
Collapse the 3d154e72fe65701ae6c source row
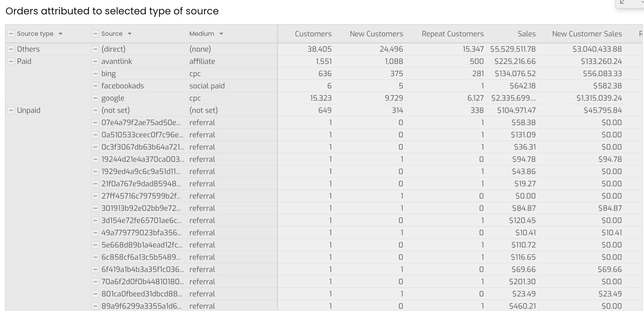95,220
